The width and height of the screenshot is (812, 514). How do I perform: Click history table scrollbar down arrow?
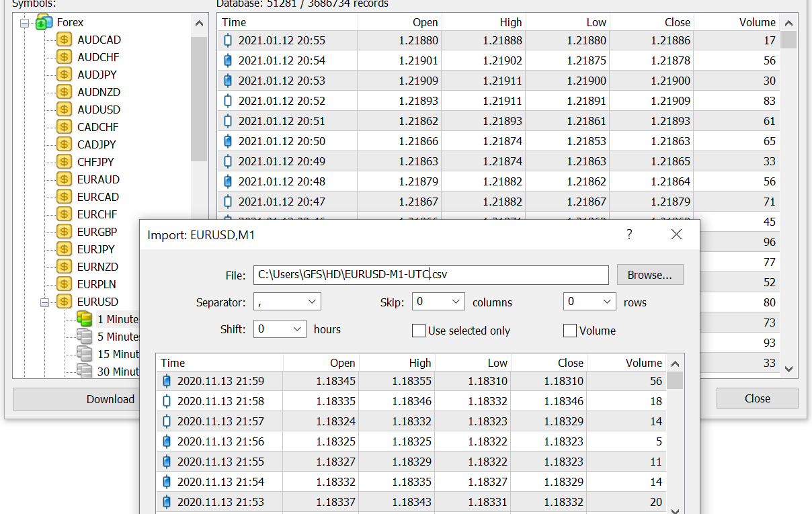click(x=789, y=369)
